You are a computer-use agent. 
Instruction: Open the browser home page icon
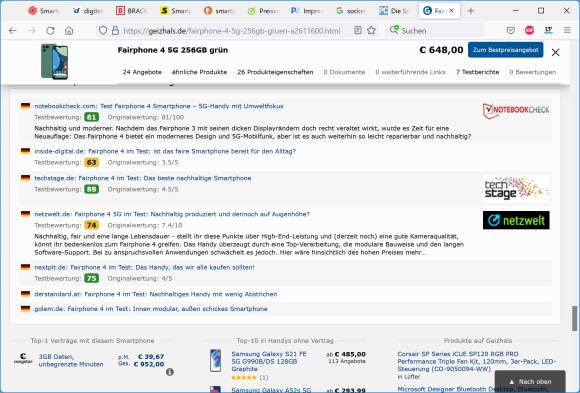click(69, 31)
